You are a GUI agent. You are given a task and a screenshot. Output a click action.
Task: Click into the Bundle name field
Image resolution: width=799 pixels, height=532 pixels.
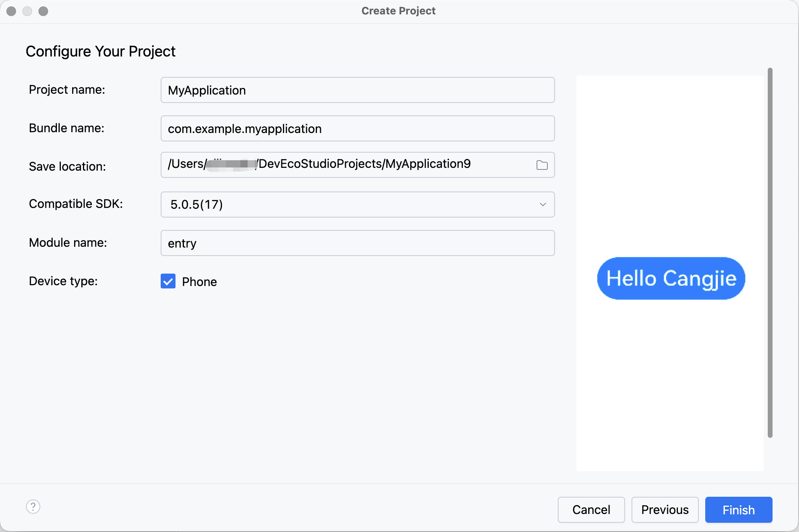(x=357, y=129)
